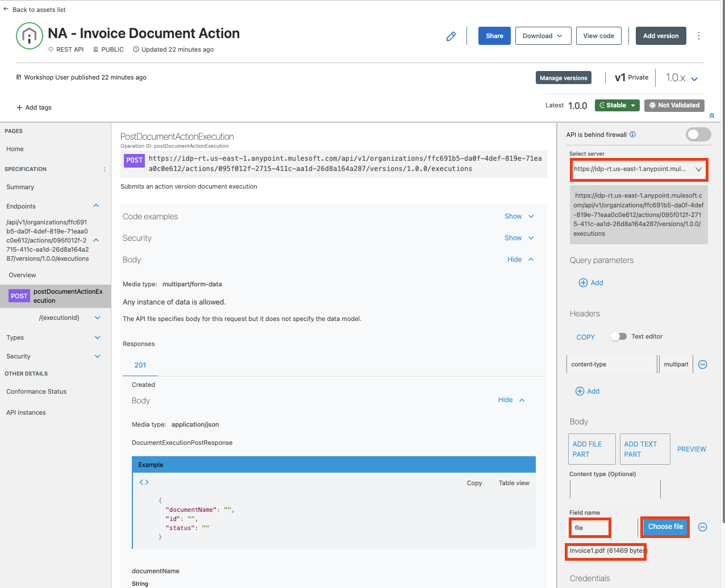
Task: Click the body PREVIEW link
Action: pyautogui.click(x=691, y=449)
